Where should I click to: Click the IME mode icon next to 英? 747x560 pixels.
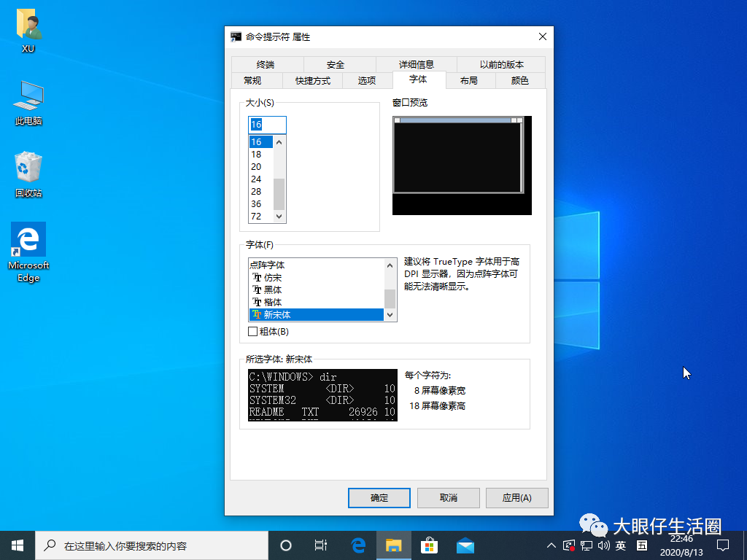coord(642,545)
